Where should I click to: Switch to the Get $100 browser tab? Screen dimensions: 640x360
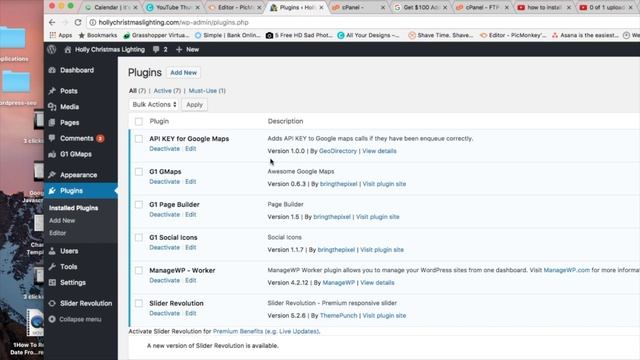[x=420, y=7]
